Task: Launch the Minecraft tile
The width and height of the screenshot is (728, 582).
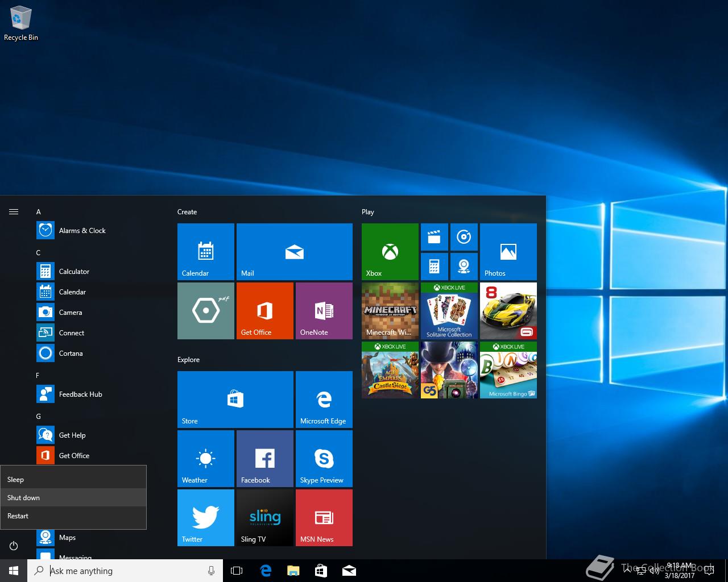Action: (390, 311)
